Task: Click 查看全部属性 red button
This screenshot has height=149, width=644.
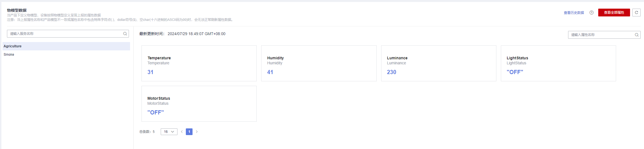Action: click(x=614, y=13)
